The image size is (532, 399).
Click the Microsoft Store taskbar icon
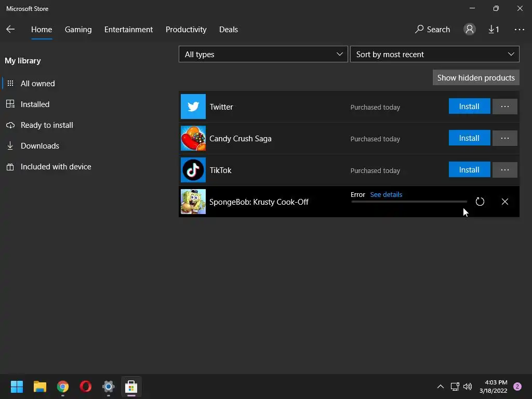[x=131, y=387]
